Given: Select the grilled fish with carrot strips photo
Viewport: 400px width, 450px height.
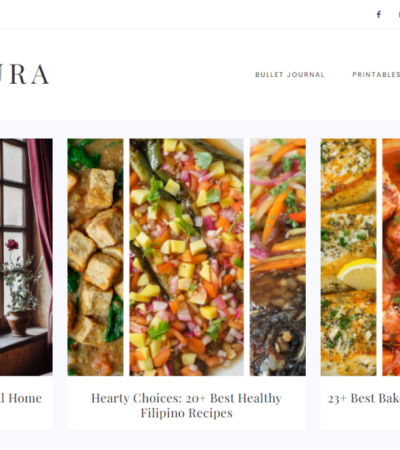Looking at the screenshot, I should [278, 257].
